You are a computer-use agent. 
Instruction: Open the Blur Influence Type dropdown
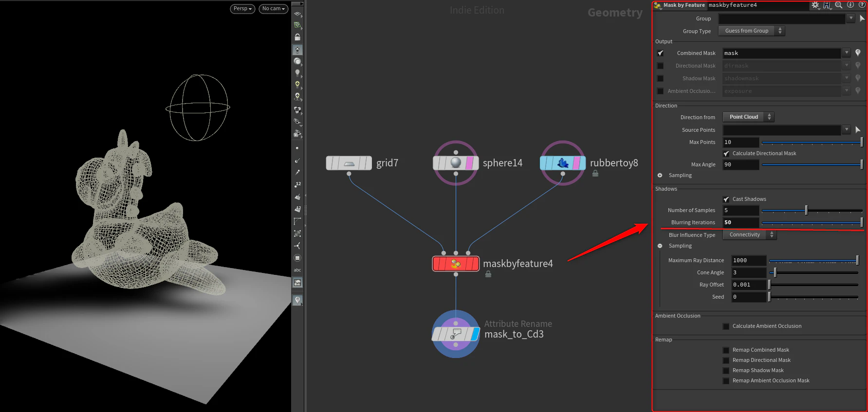point(750,234)
